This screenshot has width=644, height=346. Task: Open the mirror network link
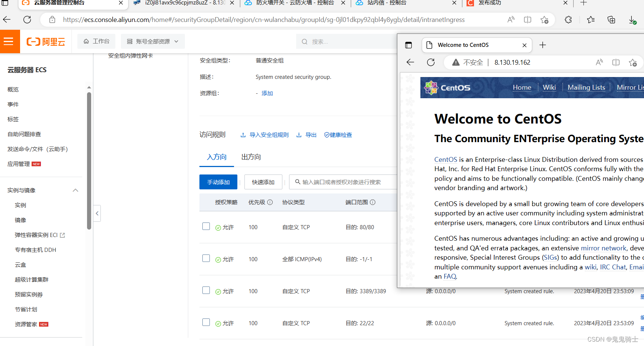603,248
